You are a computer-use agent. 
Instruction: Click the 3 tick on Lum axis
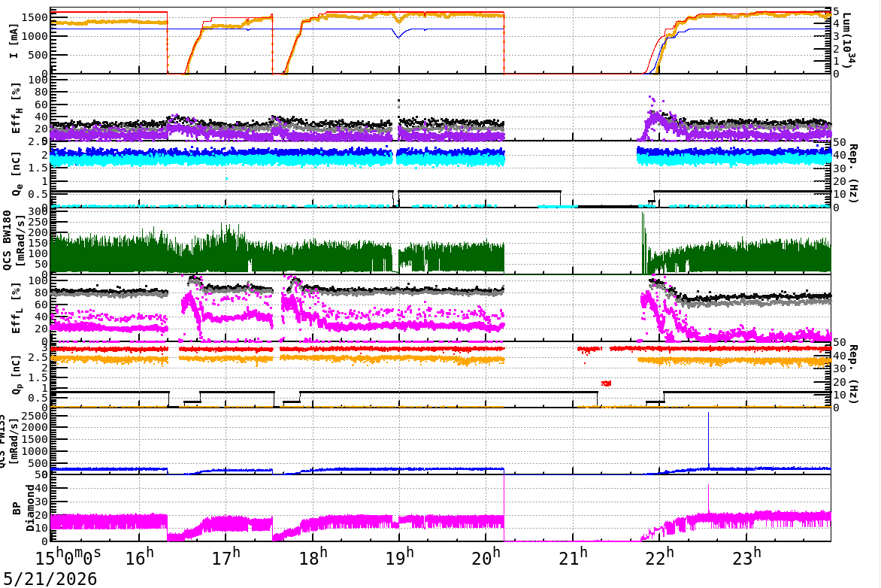click(x=836, y=37)
